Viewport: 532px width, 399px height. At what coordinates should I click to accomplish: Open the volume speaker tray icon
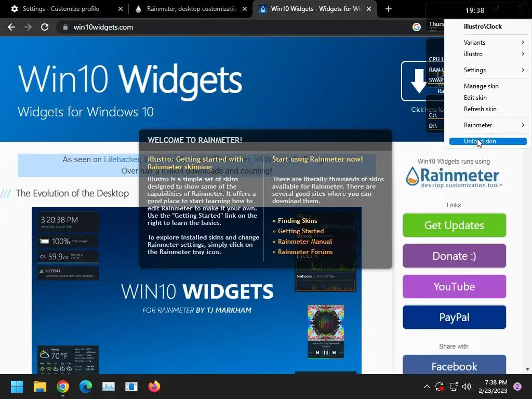(x=467, y=387)
